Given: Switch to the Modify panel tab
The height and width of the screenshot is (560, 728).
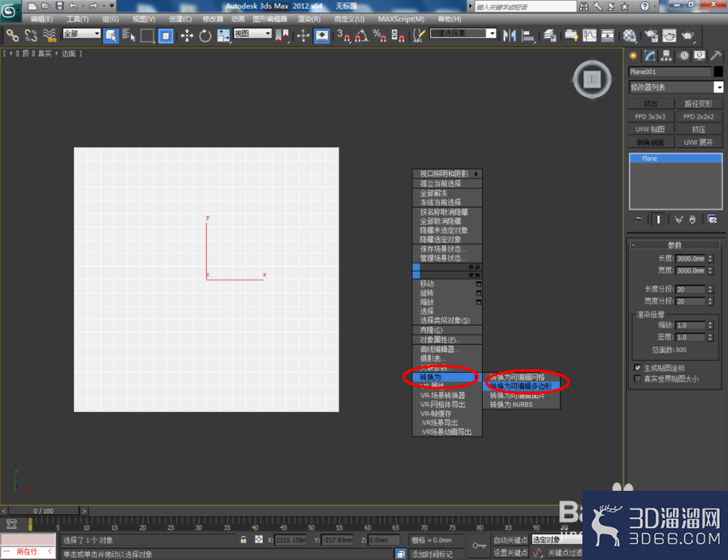Looking at the screenshot, I should point(649,56).
